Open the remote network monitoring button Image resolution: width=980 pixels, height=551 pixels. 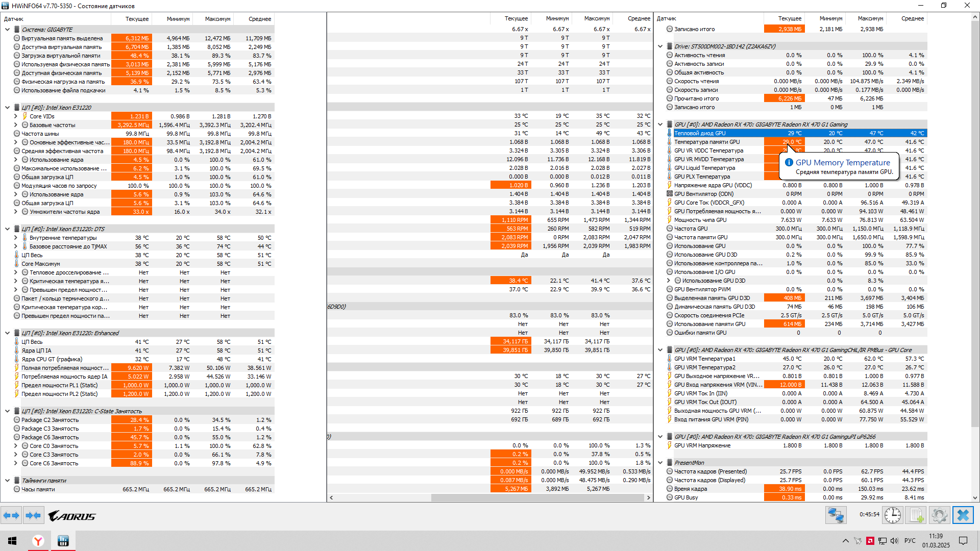point(836,515)
